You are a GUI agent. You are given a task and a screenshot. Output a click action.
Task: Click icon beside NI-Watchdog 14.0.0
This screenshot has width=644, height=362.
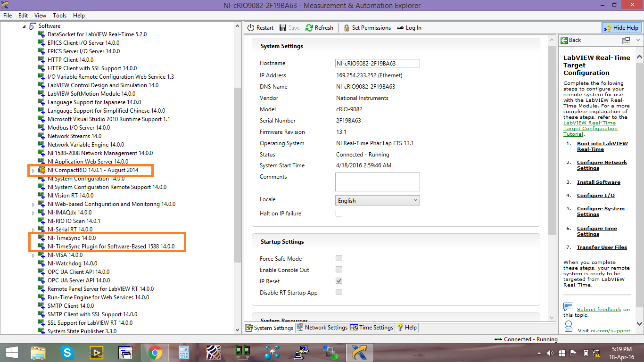pyautogui.click(x=41, y=263)
